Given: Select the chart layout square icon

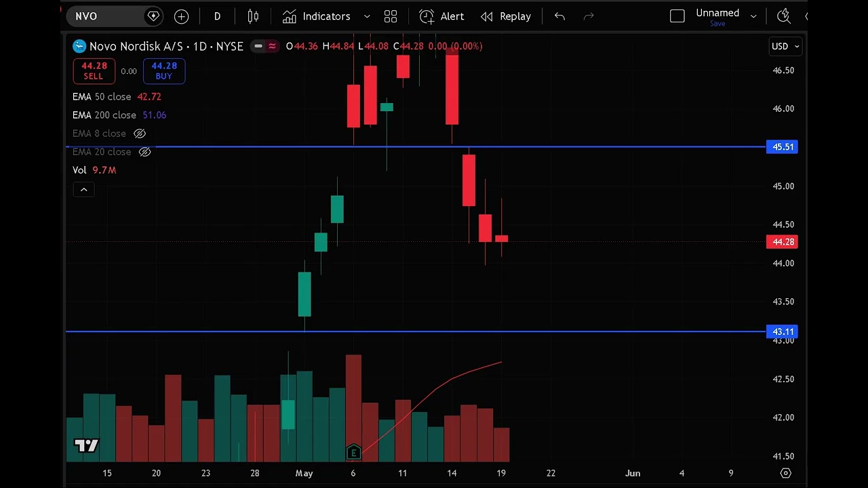Looking at the screenshot, I should tap(677, 16).
